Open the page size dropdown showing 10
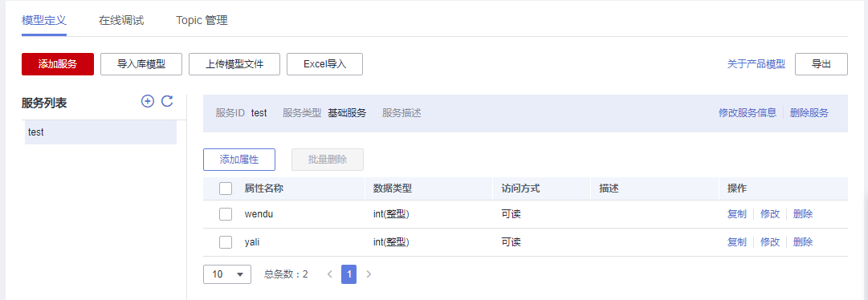The image size is (868, 300). 227,274
